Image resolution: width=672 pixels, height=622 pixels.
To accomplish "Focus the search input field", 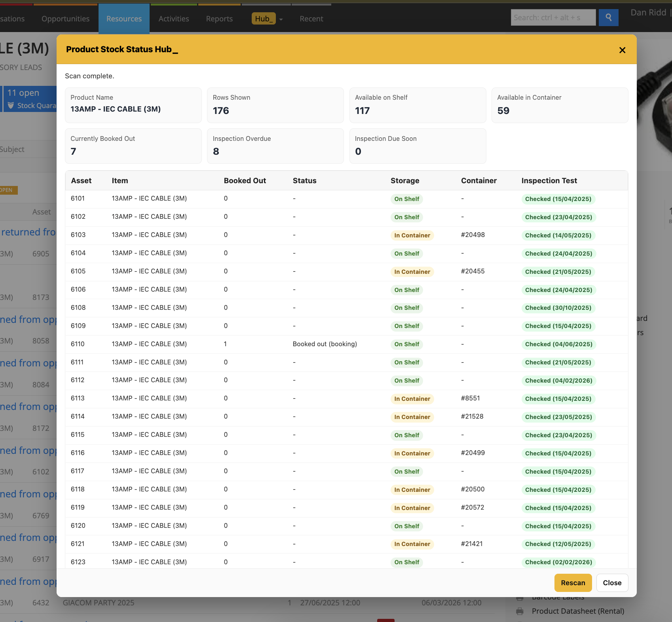I will click(553, 17).
